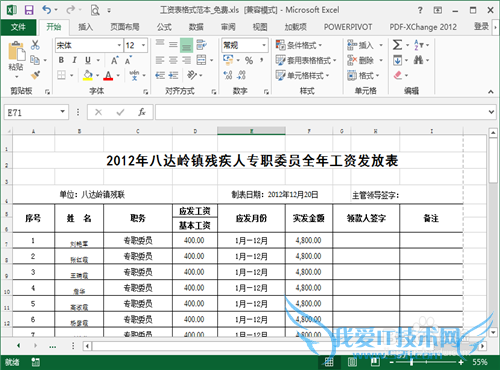Align text right
This screenshot has height=370, width=500.
[x=187, y=60]
